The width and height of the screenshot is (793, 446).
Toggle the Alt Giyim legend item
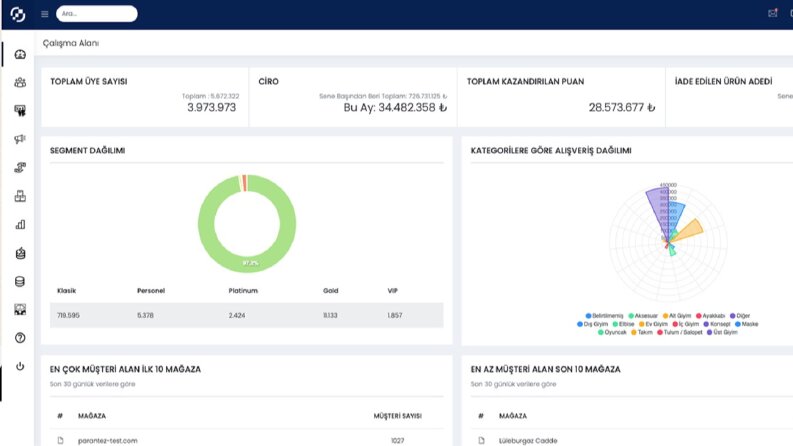(677, 316)
